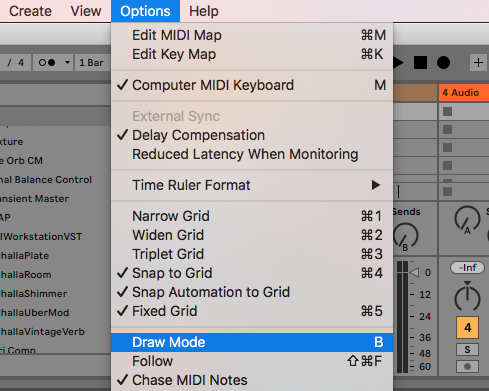The image size is (489, 391).
Task: Click the transport Record button
Action: pos(443,63)
